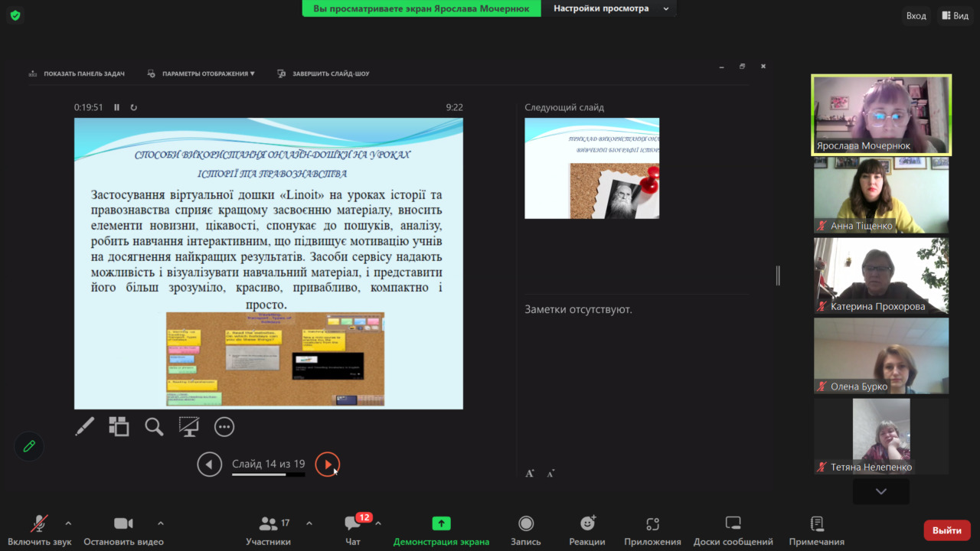Click the panel divider handle beside video strip

point(778,275)
